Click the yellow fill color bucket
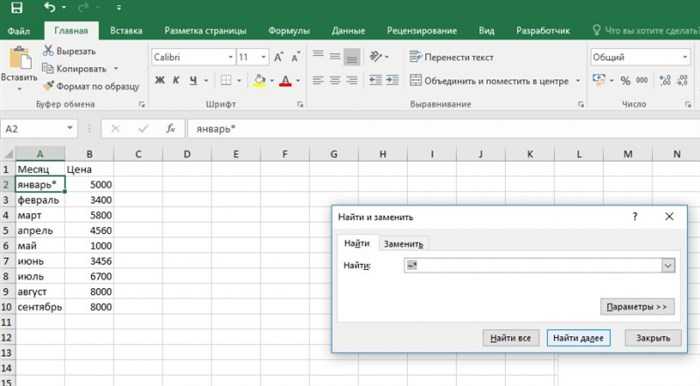 pos(259,81)
